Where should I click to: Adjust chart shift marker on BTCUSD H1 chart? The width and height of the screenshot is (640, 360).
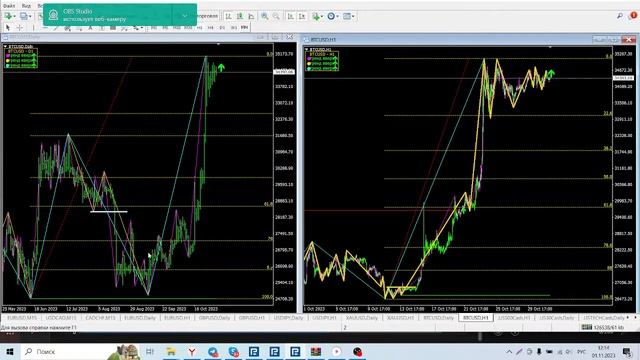(x=550, y=47)
